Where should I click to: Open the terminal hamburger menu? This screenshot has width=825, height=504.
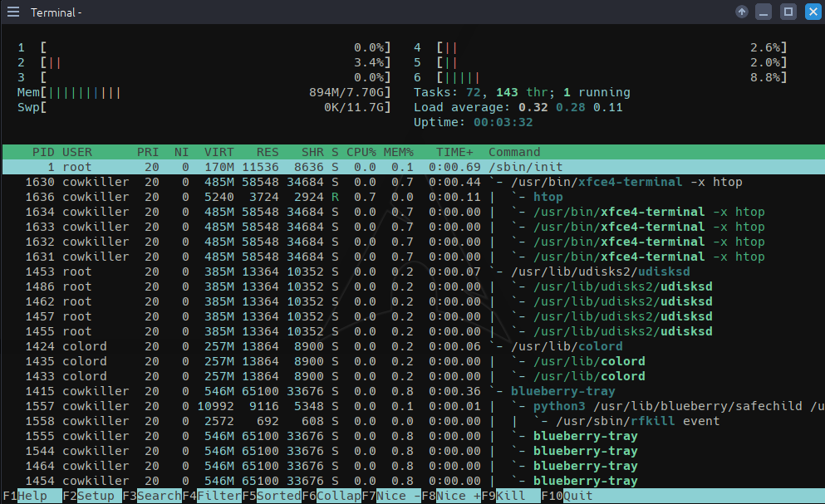click(x=13, y=12)
